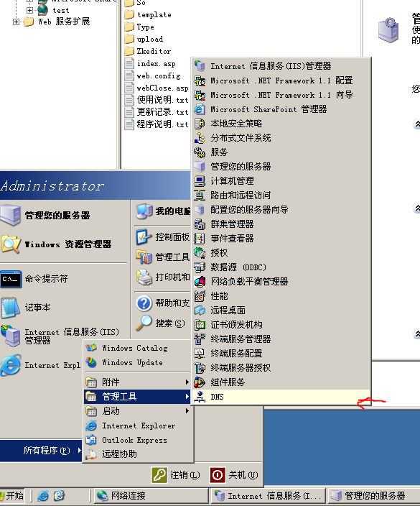Open Internet 信息服务(IIS)管理器 submenu entry
Viewport: 420px width, 506px height.
pos(281,66)
